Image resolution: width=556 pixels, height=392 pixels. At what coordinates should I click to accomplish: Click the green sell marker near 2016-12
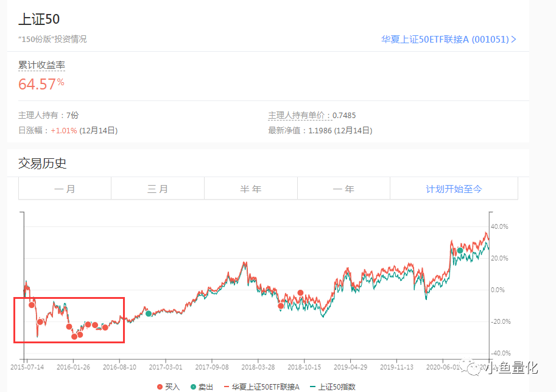[x=149, y=313]
